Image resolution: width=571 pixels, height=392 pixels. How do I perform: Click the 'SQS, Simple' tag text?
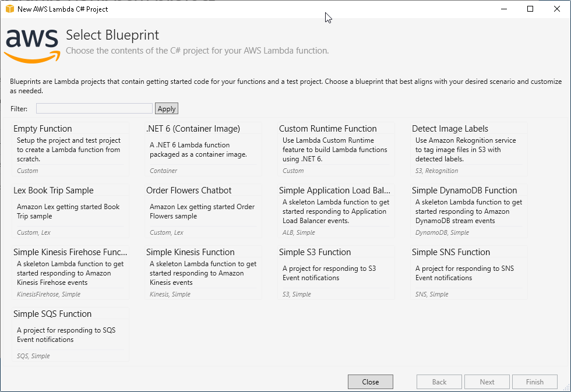coord(33,356)
